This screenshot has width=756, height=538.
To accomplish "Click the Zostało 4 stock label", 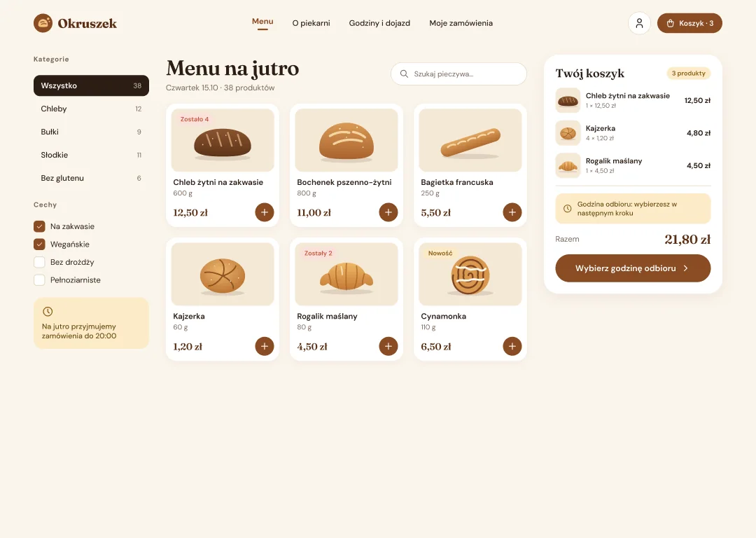I will (x=195, y=119).
